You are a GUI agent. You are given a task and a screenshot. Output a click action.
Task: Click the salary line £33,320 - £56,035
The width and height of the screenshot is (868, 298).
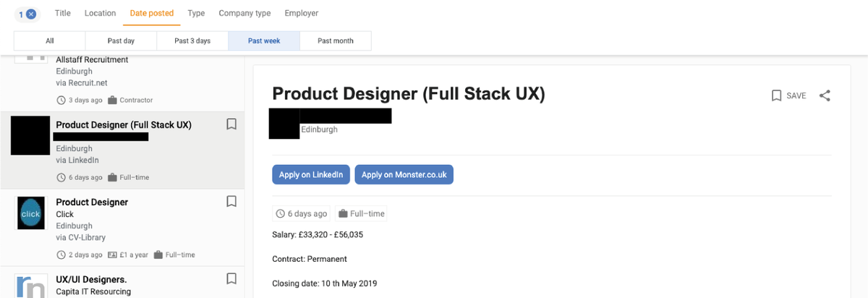(x=318, y=235)
